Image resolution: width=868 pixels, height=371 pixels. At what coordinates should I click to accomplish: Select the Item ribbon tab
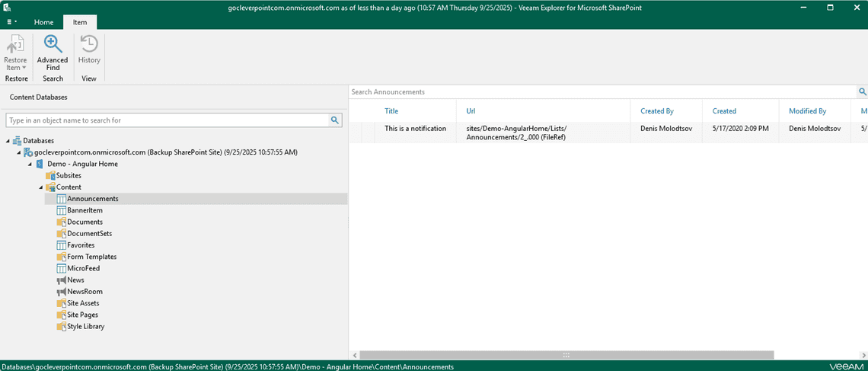(80, 22)
